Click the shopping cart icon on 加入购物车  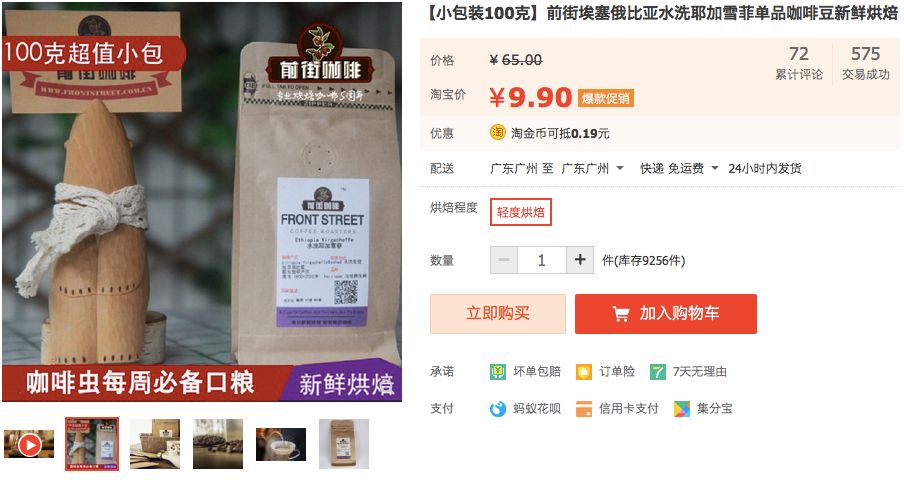621,314
